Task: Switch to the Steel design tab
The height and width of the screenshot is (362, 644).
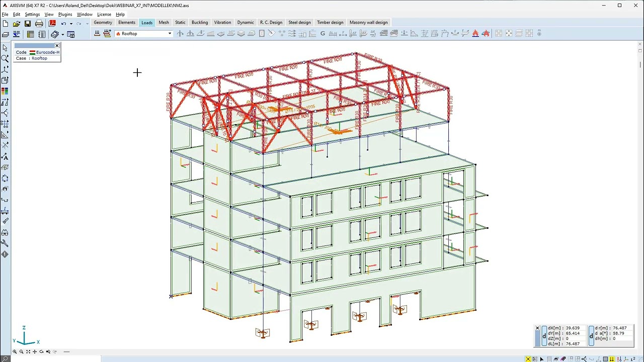Action: [x=299, y=23]
